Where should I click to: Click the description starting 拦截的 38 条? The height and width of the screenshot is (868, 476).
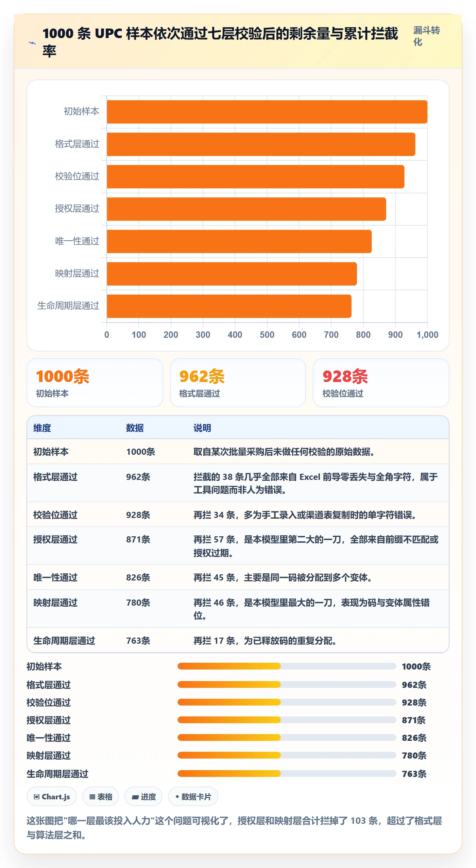[316, 483]
